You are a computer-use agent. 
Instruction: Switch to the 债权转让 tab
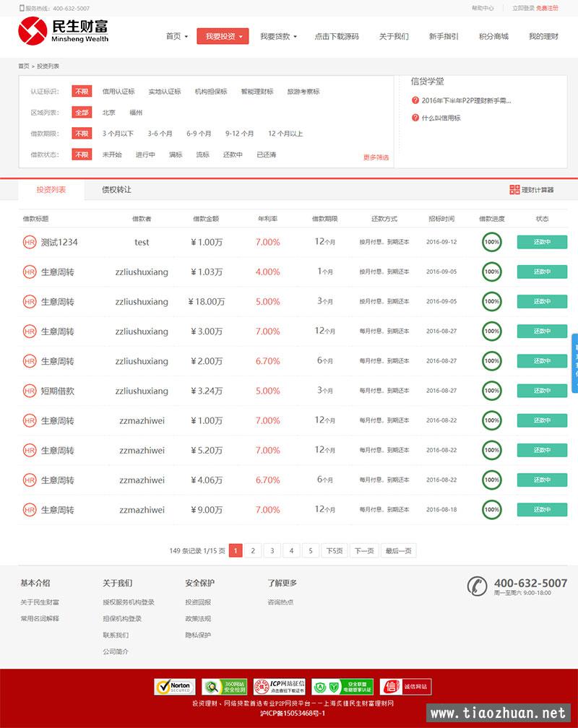116,189
